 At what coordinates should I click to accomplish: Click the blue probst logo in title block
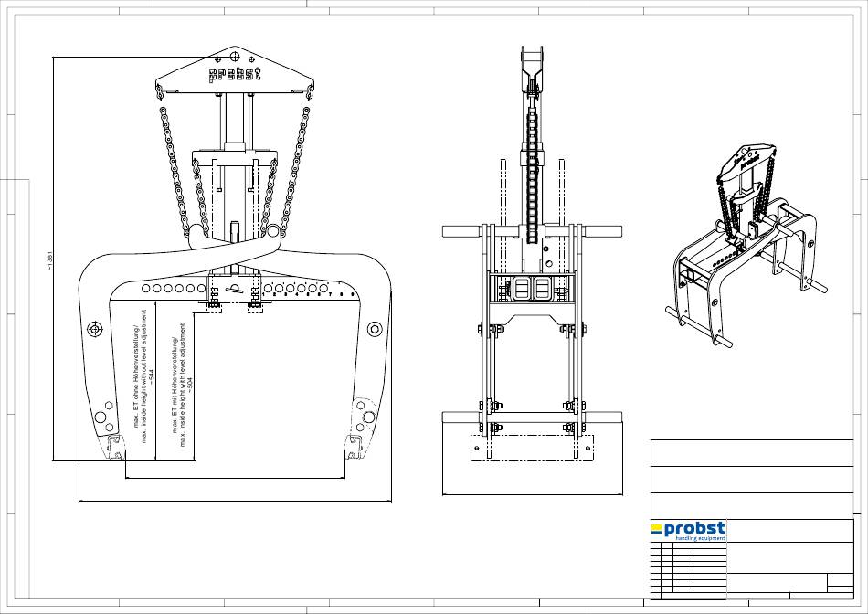(694, 528)
